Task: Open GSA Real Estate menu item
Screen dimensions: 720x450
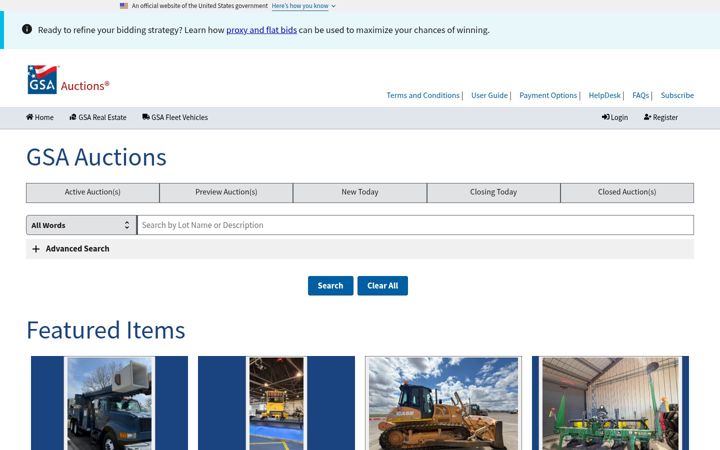Action: coord(98,118)
